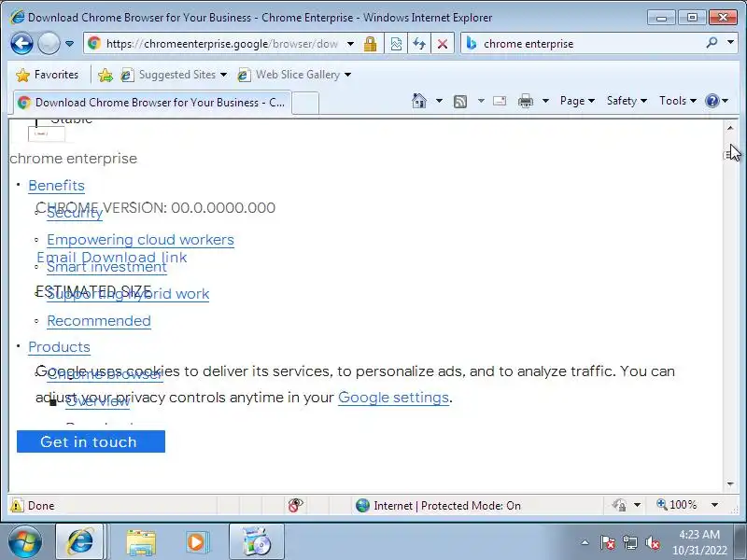Click the Action Center flag icon
The height and width of the screenshot is (560, 747).
[x=607, y=542]
